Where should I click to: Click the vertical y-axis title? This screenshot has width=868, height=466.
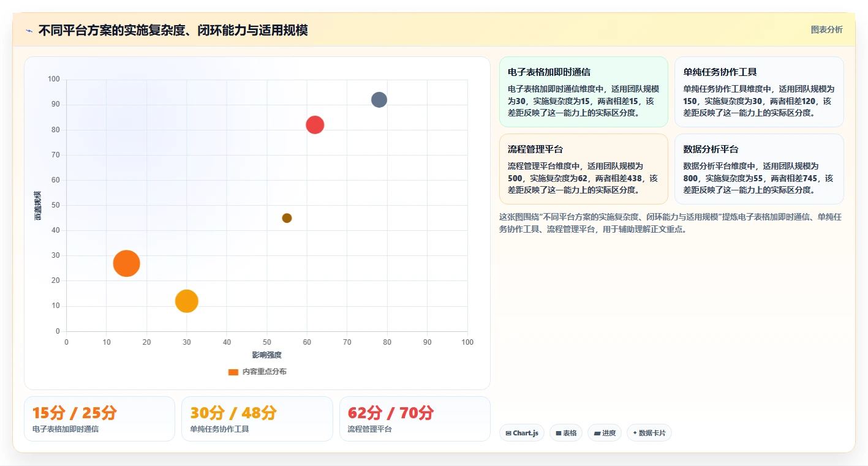click(x=38, y=206)
